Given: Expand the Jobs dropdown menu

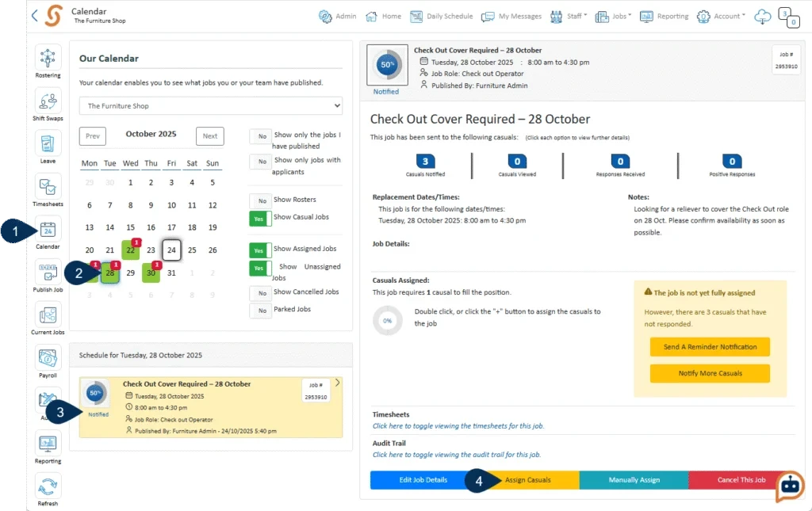Looking at the screenshot, I should 614,17.
